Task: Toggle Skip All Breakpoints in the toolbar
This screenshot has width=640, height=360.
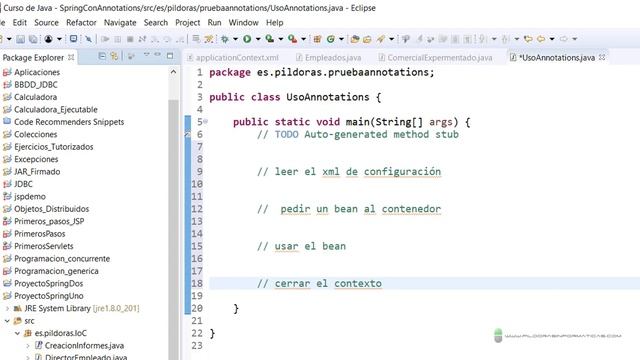Action: [x=88, y=39]
